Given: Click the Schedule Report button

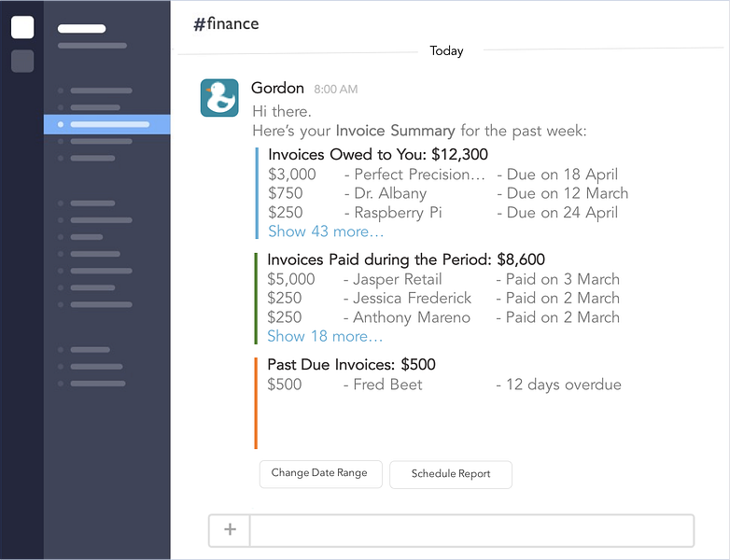Looking at the screenshot, I should tap(451, 474).
